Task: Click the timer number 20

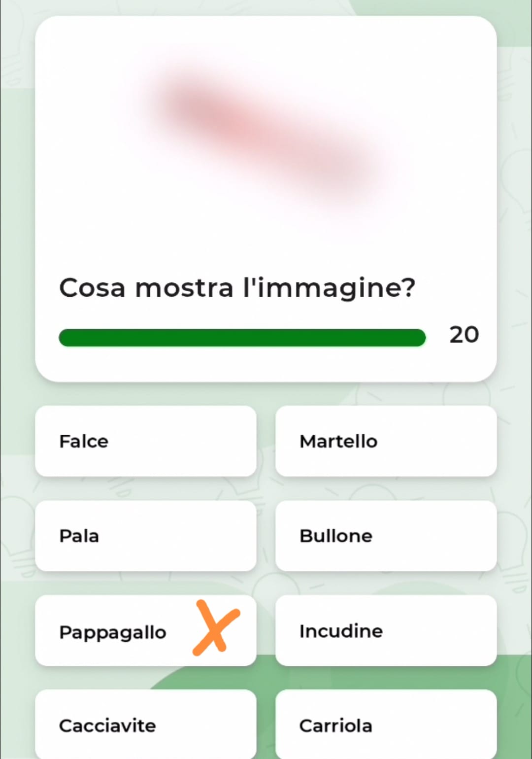Action: [464, 335]
